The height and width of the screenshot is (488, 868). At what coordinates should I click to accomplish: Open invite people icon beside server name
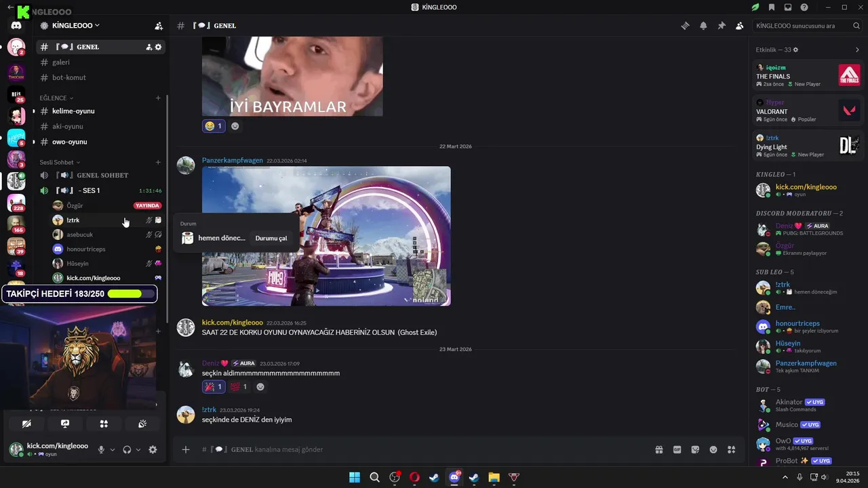point(159,26)
